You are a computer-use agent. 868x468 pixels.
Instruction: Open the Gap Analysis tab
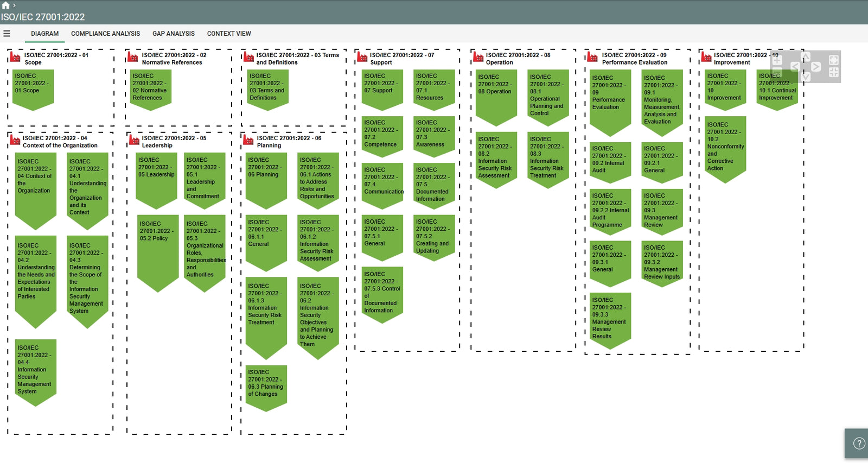173,34
